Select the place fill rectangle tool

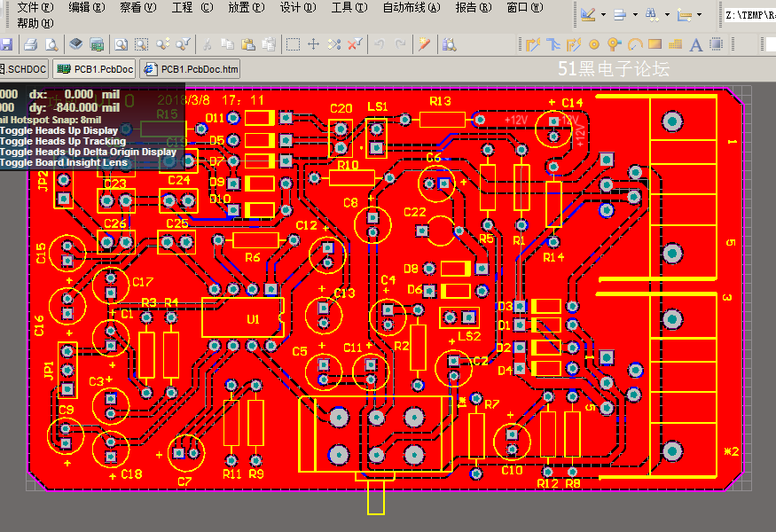pyautogui.click(x=655, y=44)
